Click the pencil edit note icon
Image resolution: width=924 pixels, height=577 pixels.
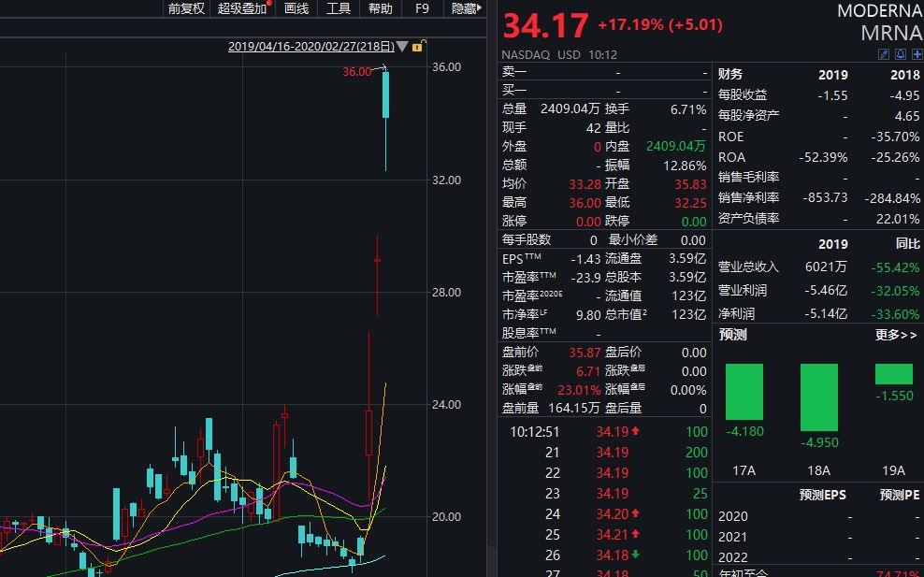coord(884,54)
